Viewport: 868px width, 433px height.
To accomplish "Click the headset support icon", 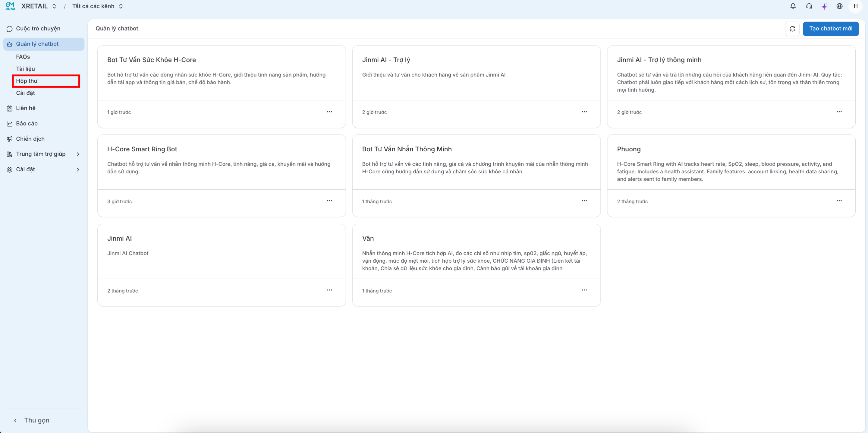I will click(x=809, y=6).
